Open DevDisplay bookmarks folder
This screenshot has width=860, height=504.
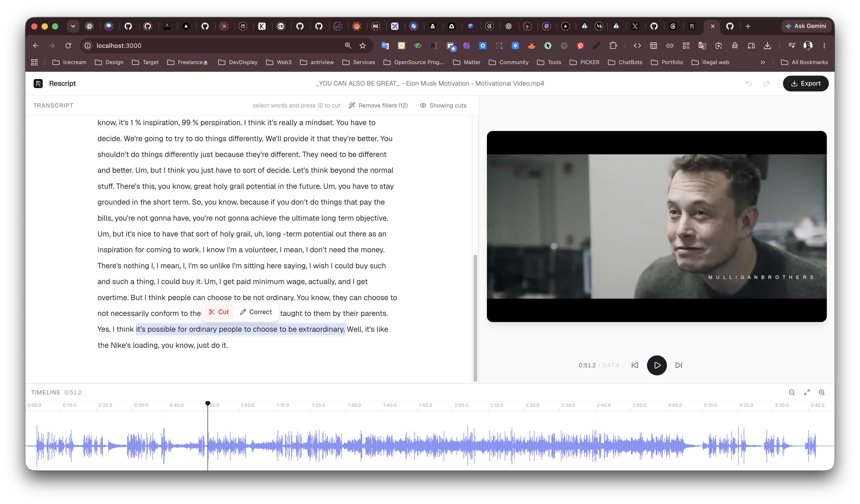pyautogui.click(x=238, y=63)
